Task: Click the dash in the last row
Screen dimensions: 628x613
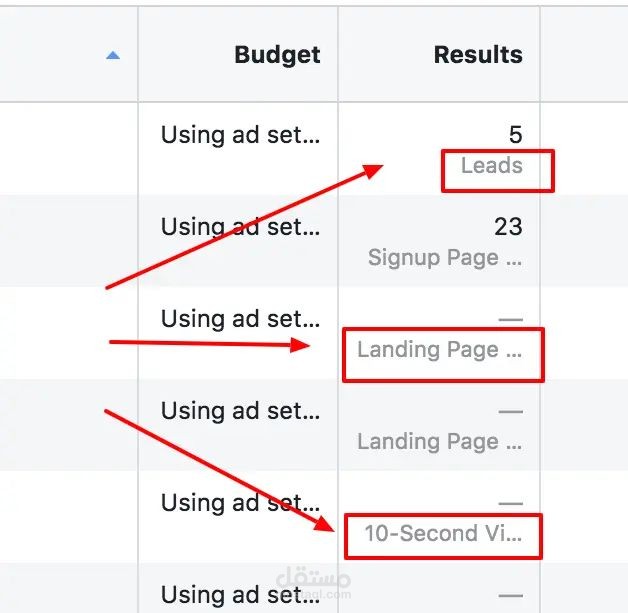Action: (x=511, y=596)
